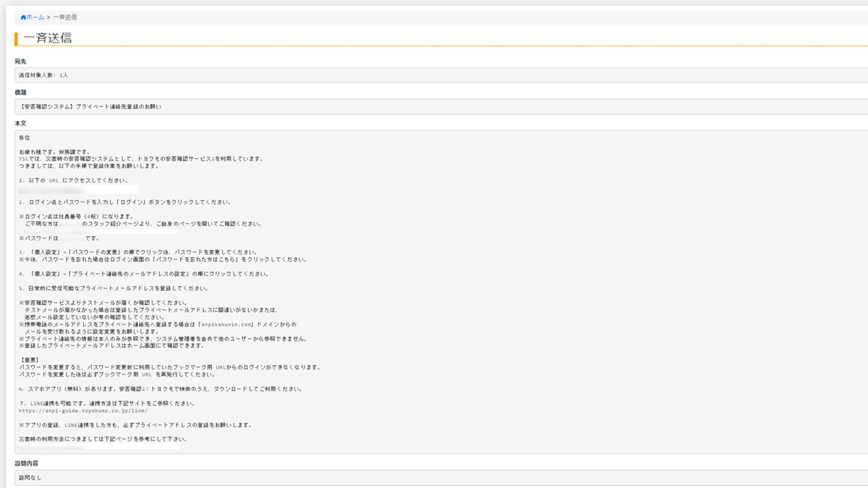Click the 災害時の利用方法につきまして line
Image resolution: width=868 pixels, height=488 pixels.
tap(103, 439)
